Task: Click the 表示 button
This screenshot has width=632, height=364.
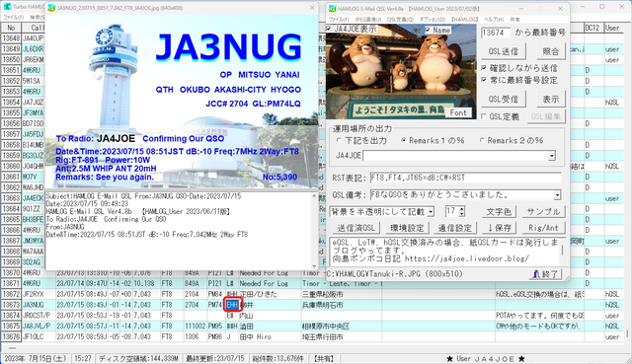Action: [551, 99]
